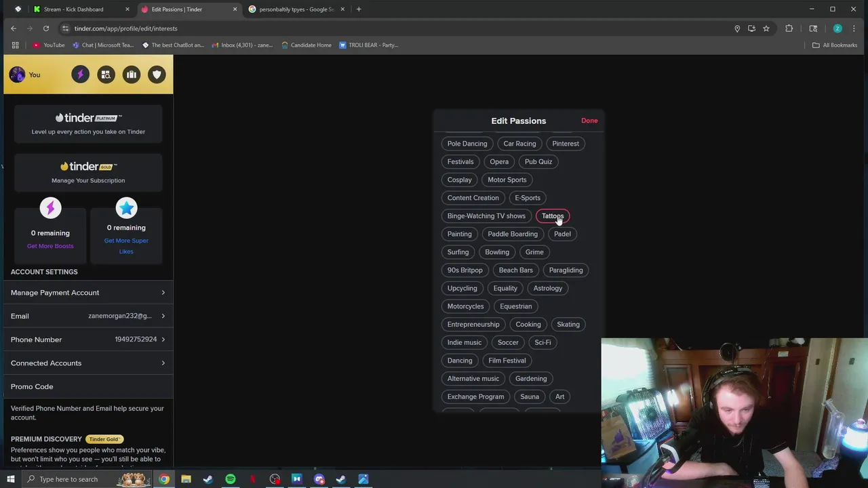This screenshot has height=488, width=868.
Task: Go back with the browser back arrow
Action: tap(14, 28)
